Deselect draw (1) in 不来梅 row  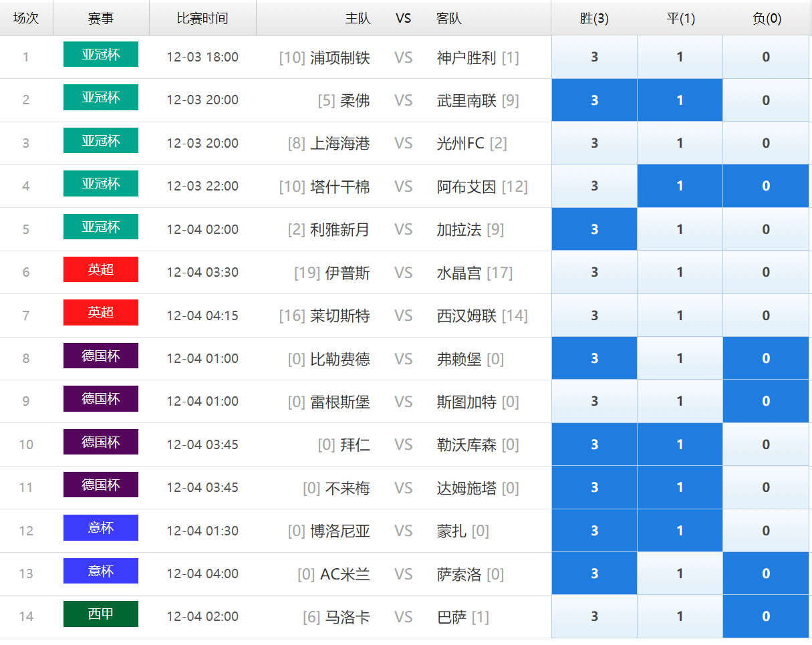click(680, 487)
